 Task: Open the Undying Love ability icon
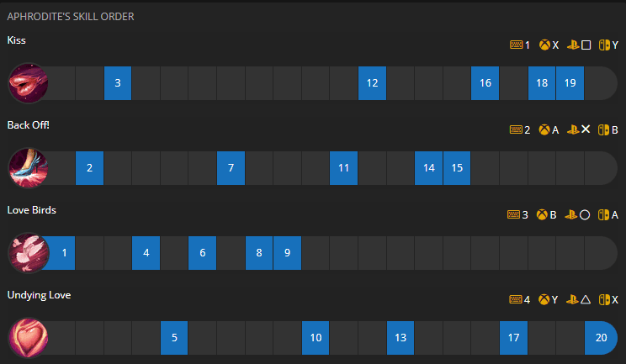click(x=28, y=338)
